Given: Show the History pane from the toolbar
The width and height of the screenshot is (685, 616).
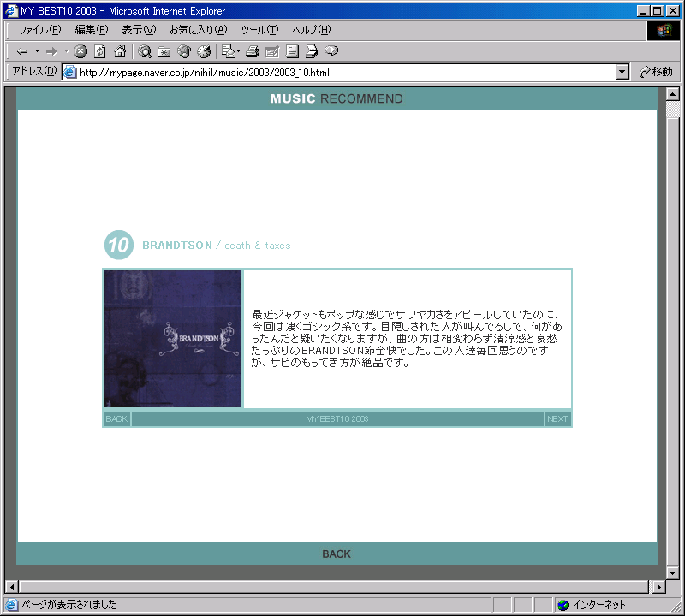Looking at the screenshot, I should tap(204, 51).
